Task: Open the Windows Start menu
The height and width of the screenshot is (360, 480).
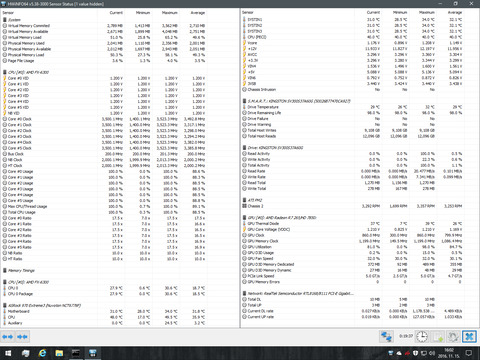Action: tap(8, 353)
